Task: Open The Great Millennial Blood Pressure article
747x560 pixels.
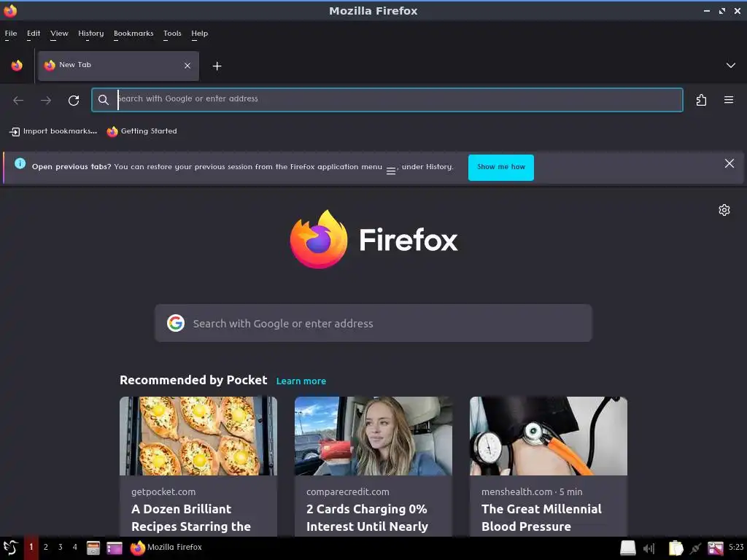Action: 542,518
